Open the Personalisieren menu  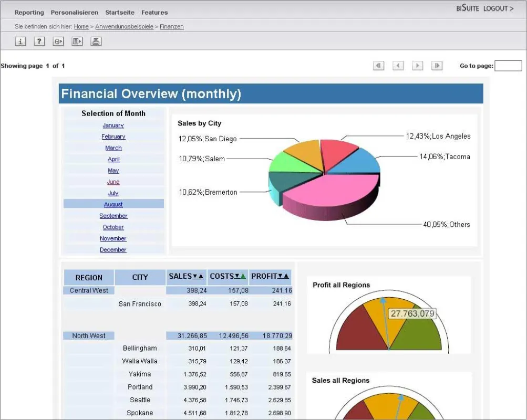coord(75,13)
